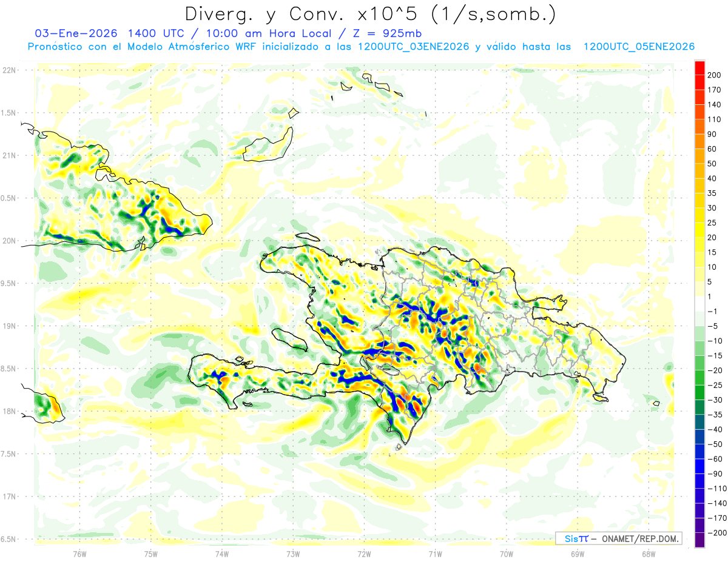Select the valid-until time '1200UTC_05ENE2026'
This screenshot has width=728, height=562.
pos(639,47)
